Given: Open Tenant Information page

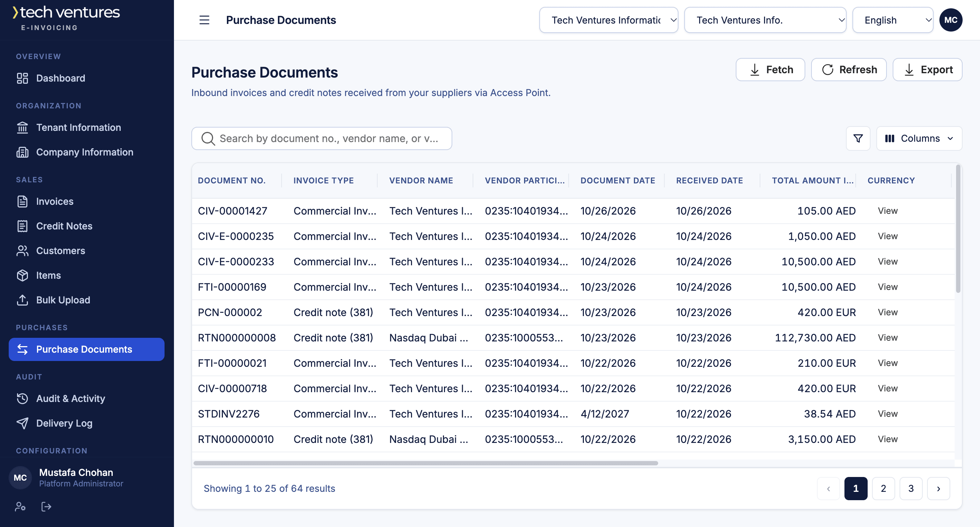Looking at the screenshot, I should [87, 128].
